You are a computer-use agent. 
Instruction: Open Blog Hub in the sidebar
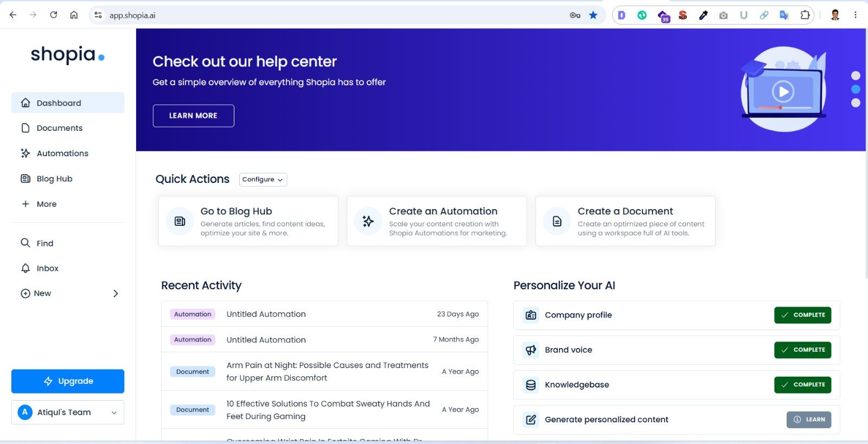68,179
